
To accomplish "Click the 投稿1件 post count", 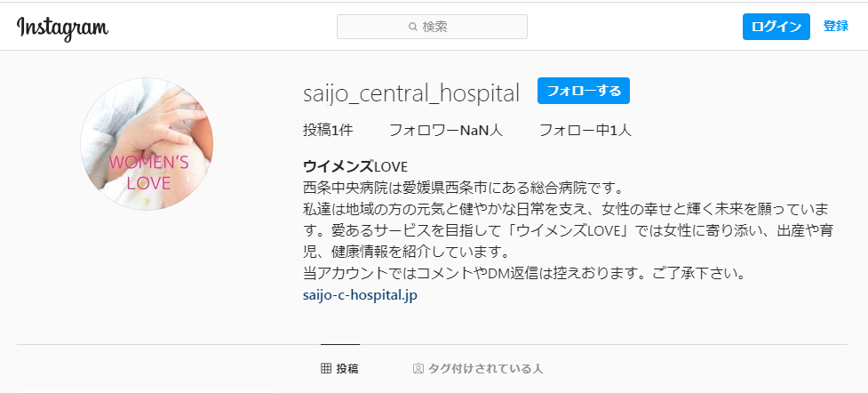I will pyautogui.click(x=328, y=131).
